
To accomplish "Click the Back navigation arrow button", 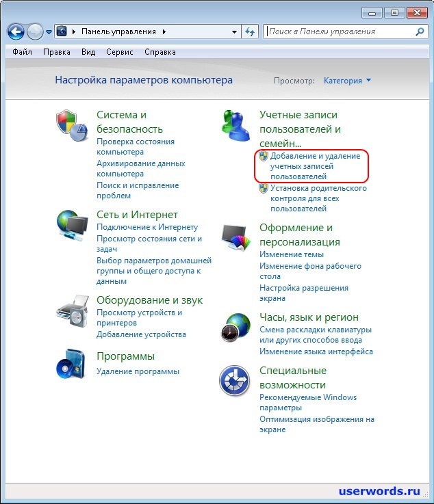I will [x=16, y=31].
